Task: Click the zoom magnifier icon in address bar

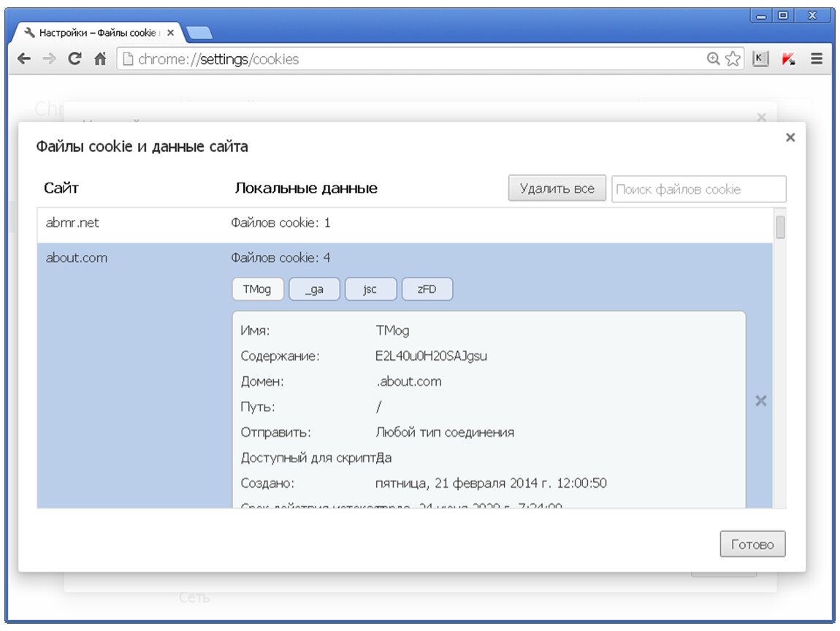Action: [713, 58]
